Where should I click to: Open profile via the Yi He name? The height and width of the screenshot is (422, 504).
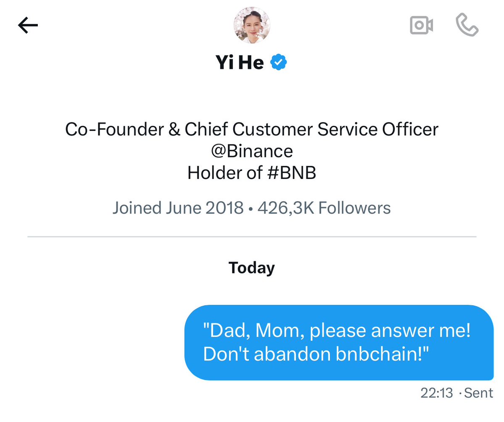point(240,62)
